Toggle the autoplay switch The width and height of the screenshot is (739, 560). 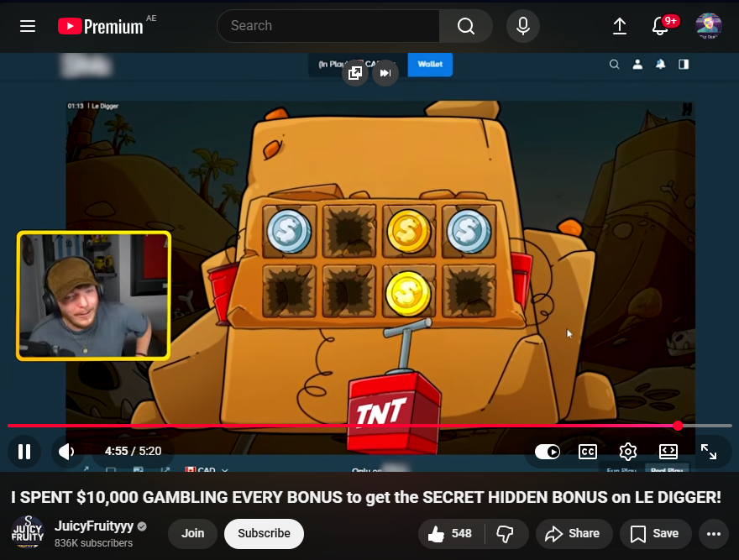pyautogui.click(x=548, y=452)
